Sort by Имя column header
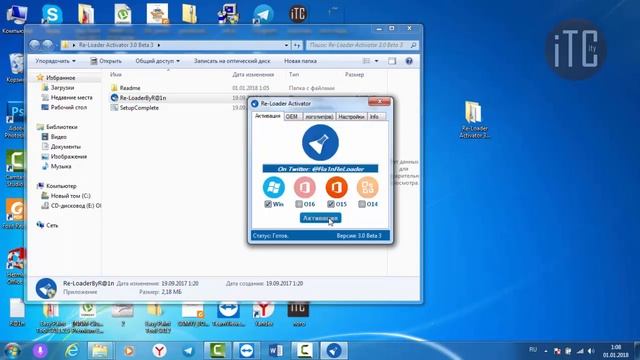640x360 pixels. (116, 75)
